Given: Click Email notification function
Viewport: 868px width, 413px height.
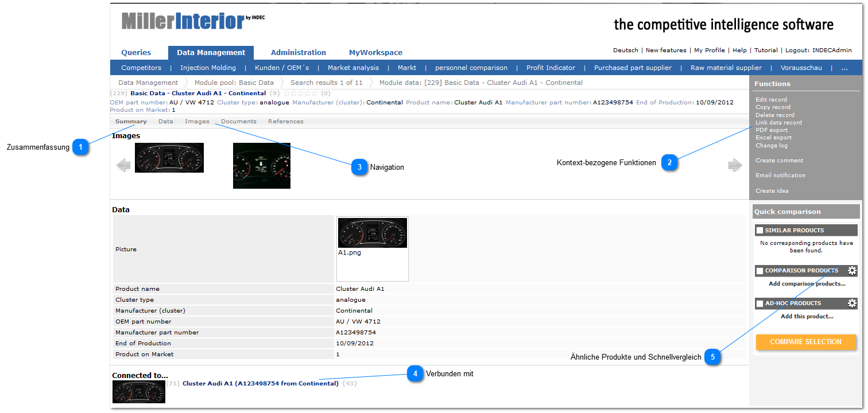Looking at the screenshot, I should click(x=780, y=176).
